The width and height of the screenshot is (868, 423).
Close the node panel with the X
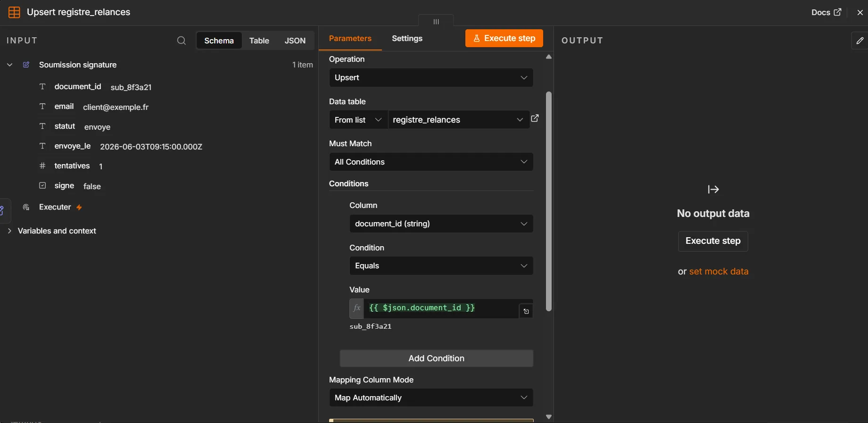860,13
